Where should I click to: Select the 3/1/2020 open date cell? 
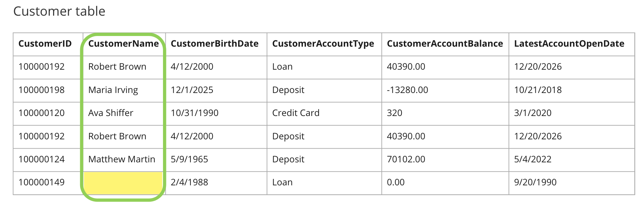click(572, 113)
